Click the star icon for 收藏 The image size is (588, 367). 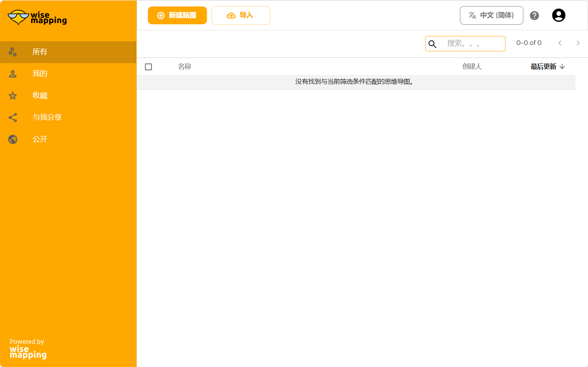coord(13,95)
